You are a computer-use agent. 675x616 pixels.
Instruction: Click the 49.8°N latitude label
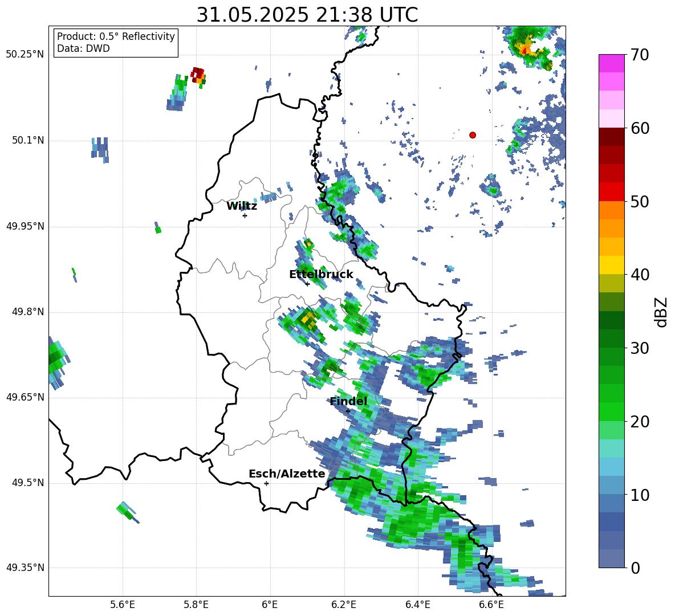[x=28, y=312]
